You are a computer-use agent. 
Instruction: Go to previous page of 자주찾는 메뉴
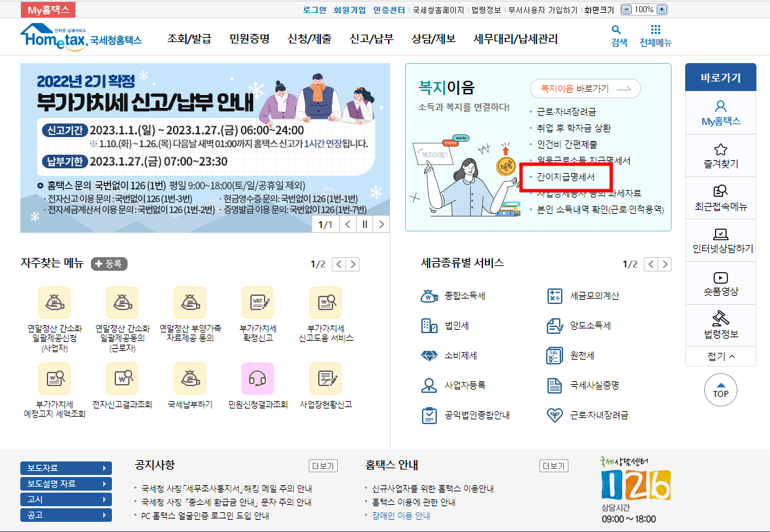coord(339,264)
